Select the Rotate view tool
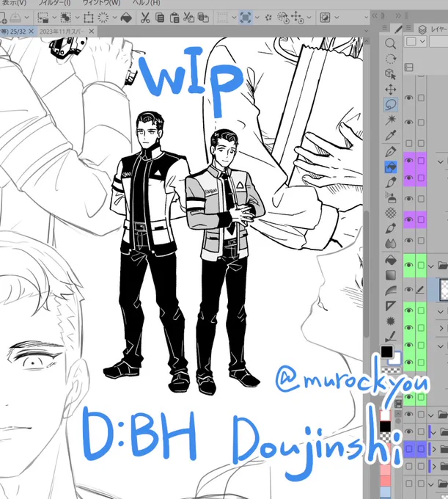 tap(391, 59)
